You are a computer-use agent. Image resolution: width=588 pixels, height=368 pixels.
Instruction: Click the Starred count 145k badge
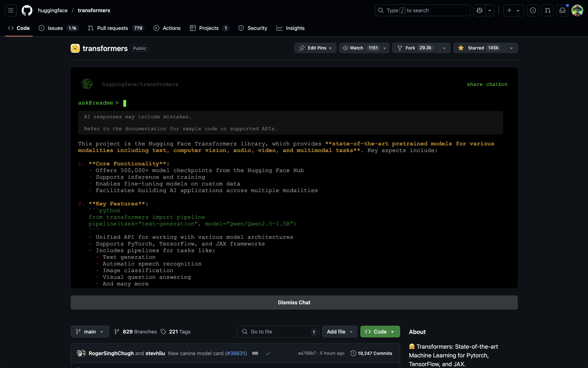click(493, 48)
